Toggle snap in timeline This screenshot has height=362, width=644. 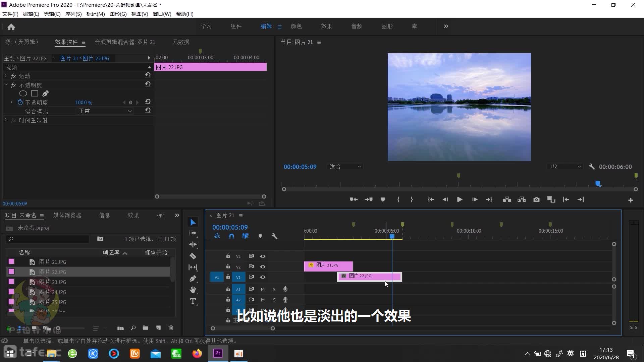click(x=231, y=236)
